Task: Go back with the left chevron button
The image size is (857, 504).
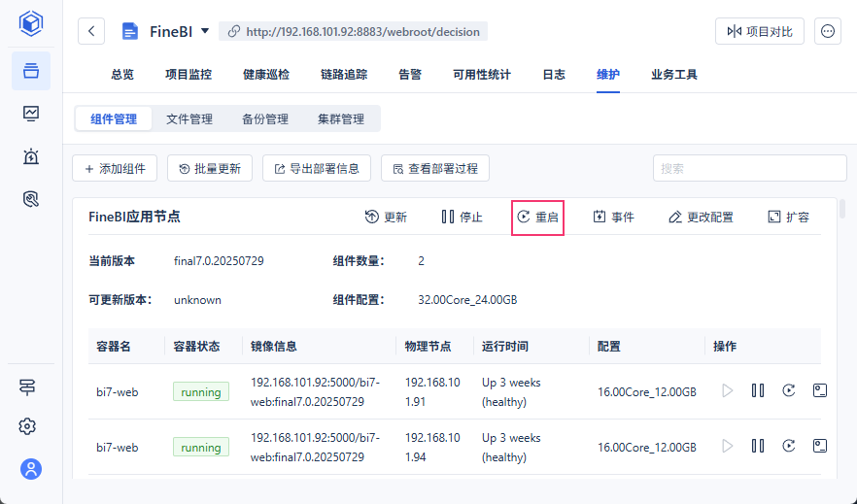Action: coord(91,31)
